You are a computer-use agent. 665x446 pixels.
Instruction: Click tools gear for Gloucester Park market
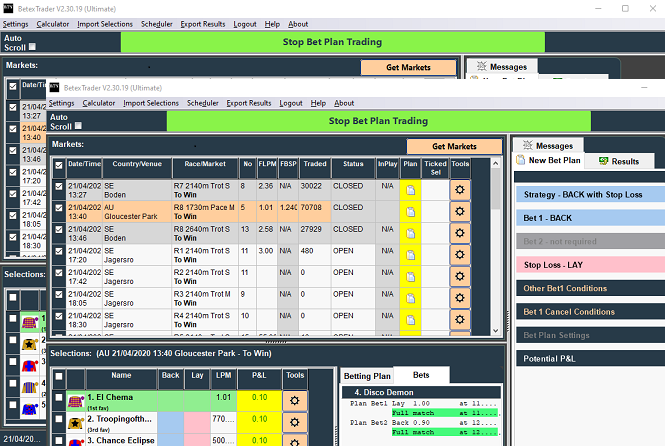pos(460,211)
